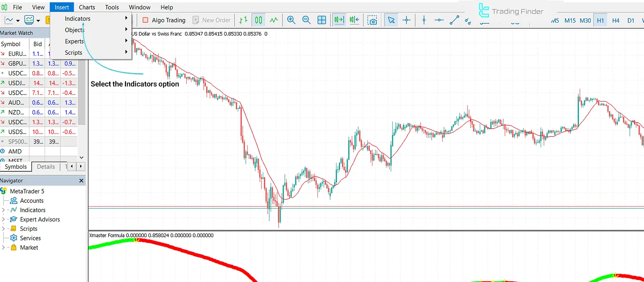Click the Zoom In magnifier icon

pyautogui.click(x=291, y=20)
